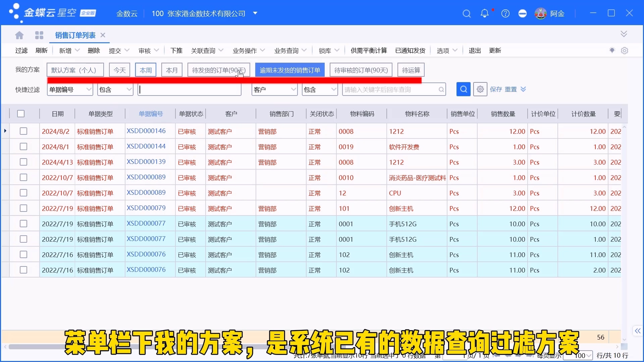644x362 pixels.
Task: Open the list settings gear icon
Action: tap(625, 50)
